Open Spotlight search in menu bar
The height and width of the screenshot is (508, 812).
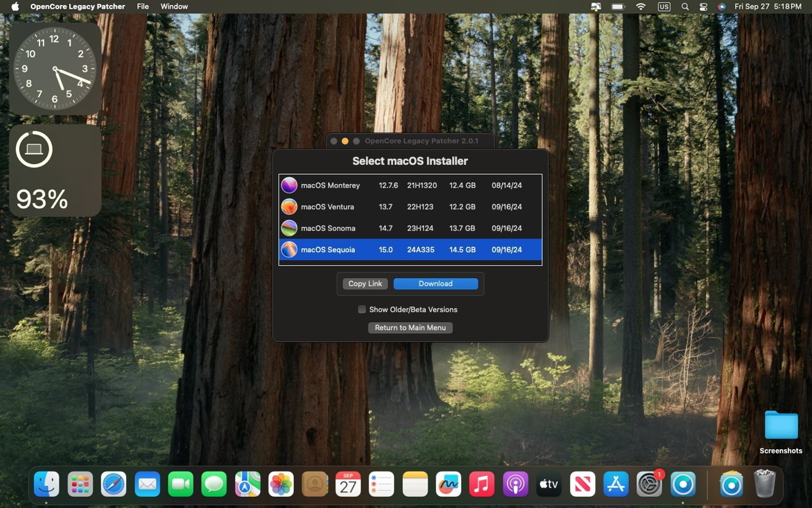685,6
